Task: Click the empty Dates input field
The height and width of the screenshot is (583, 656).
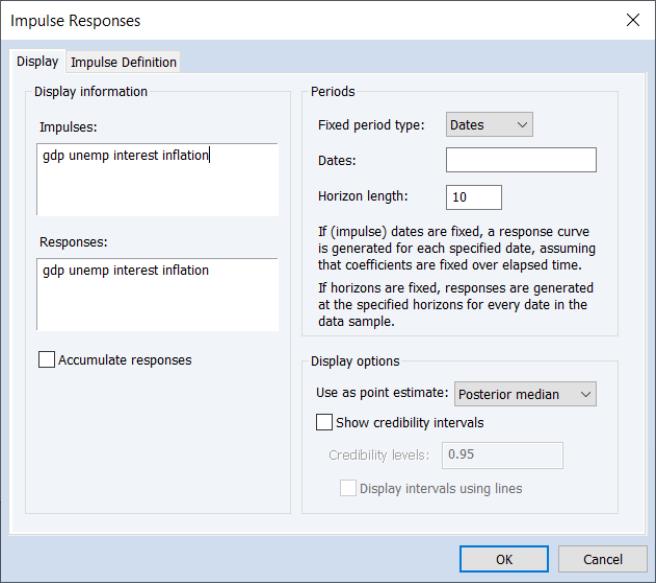Action: [520, 160]
